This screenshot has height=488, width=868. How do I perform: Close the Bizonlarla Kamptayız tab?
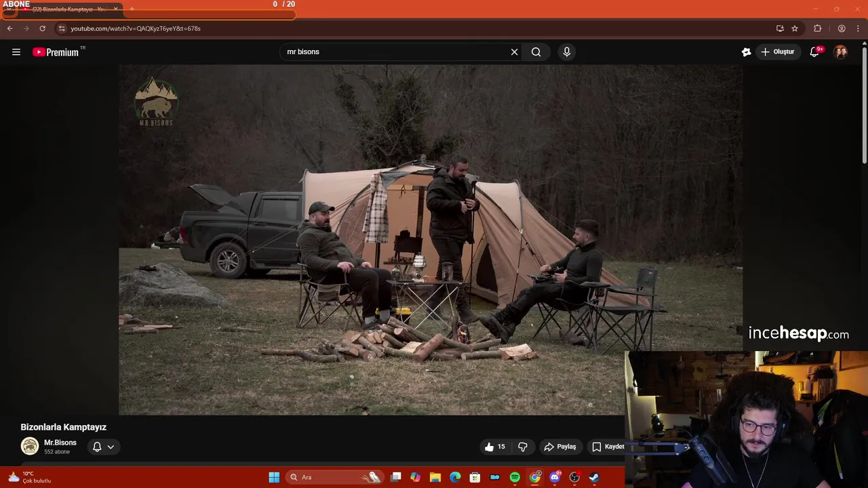point(115,9)
